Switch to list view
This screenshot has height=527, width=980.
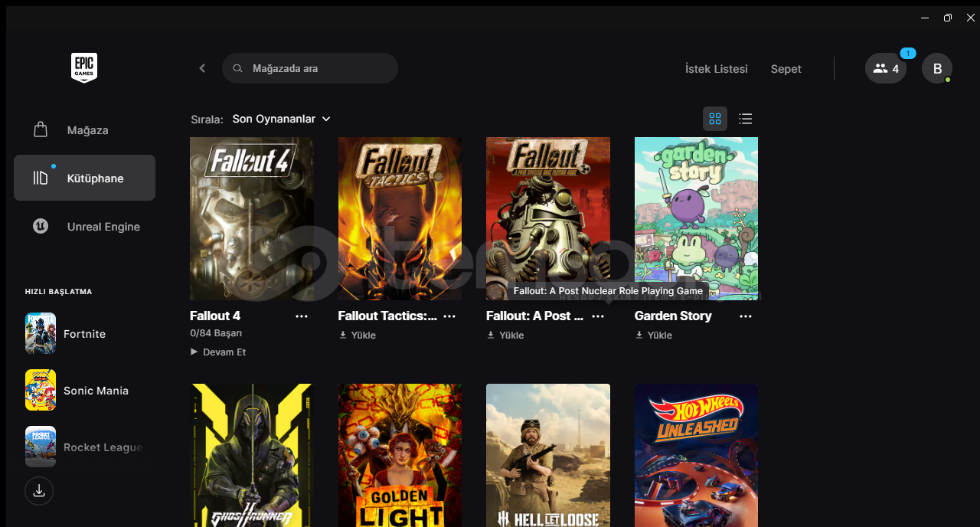point(746,119)
